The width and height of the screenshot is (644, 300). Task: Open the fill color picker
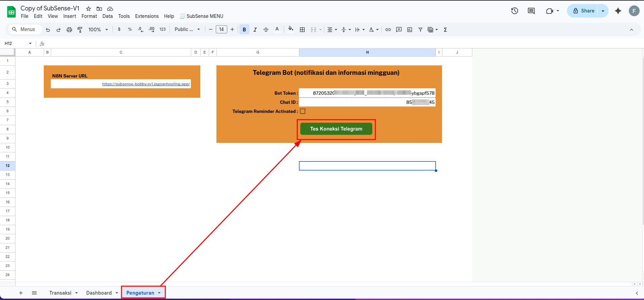tap(291, 29)
